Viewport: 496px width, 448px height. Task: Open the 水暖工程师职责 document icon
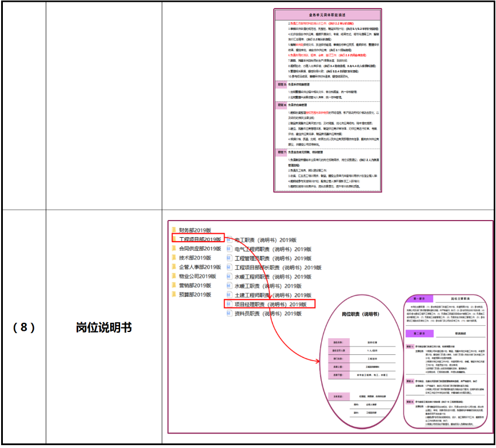click(x=230, y=277)
